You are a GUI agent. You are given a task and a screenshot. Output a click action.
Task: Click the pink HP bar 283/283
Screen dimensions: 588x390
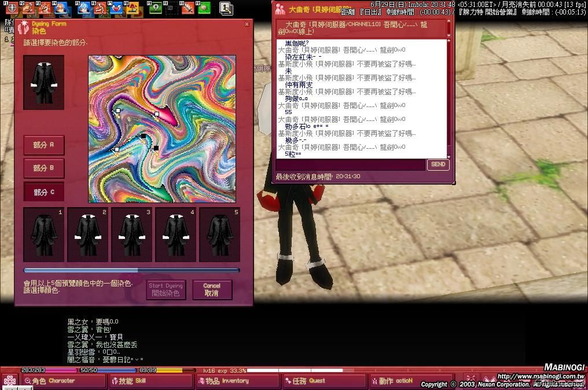[49, 370]
